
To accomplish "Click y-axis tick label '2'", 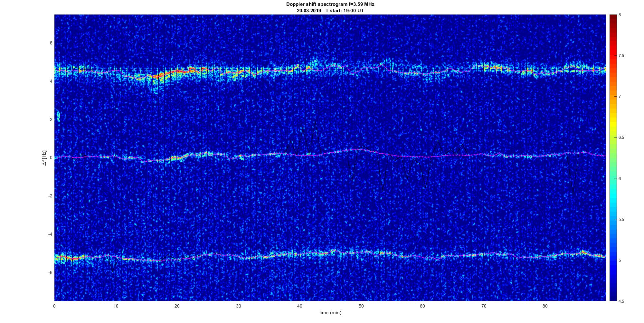I will (51, 119).
